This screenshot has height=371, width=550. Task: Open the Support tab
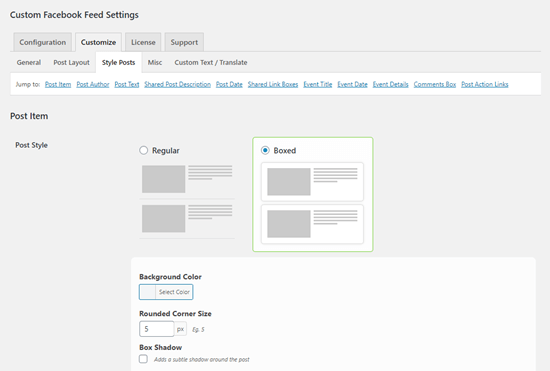(x=184, y=42)
